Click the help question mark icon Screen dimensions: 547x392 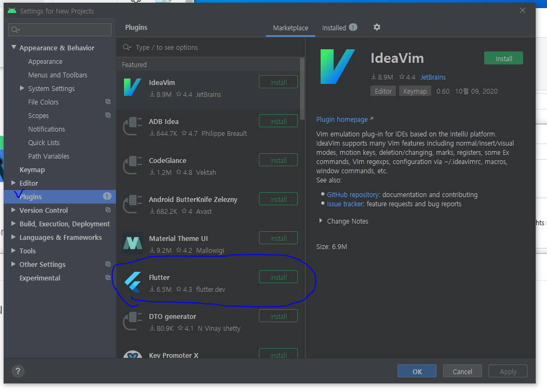[18, 371]
